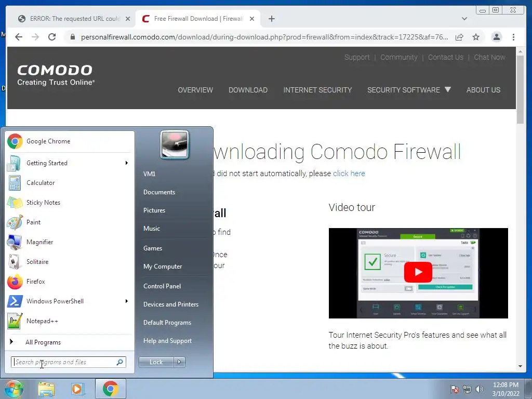Open the volume speaker tray icon
Viewport: 532px width, 399px height.
479,389
